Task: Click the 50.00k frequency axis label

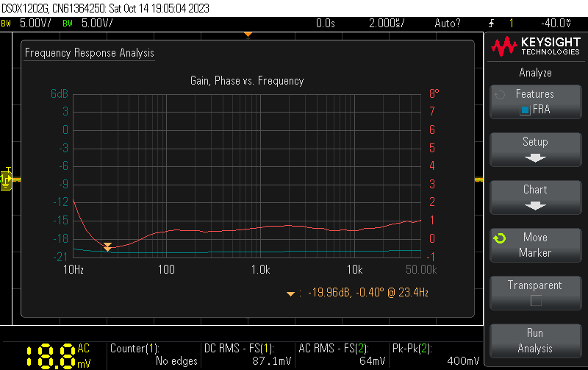Action: [x=421, y=269]
